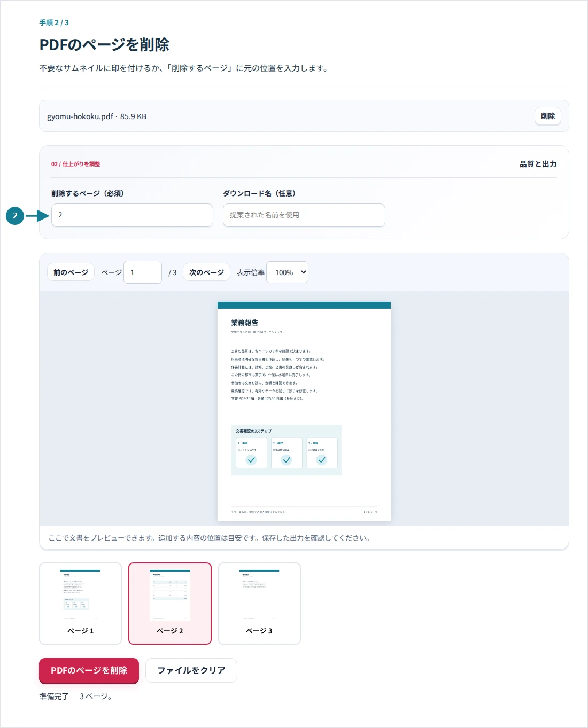Click the 品質と出力 label
This screenshot has width=588, height=728.
pyautogui.click(x=538, y=164)
